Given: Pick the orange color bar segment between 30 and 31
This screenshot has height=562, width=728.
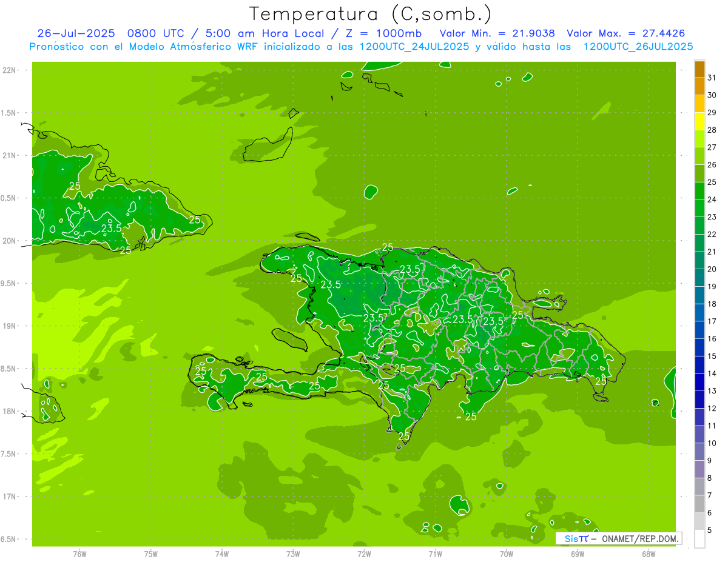Looking at the screenshot, I should [x=699, y=87].
